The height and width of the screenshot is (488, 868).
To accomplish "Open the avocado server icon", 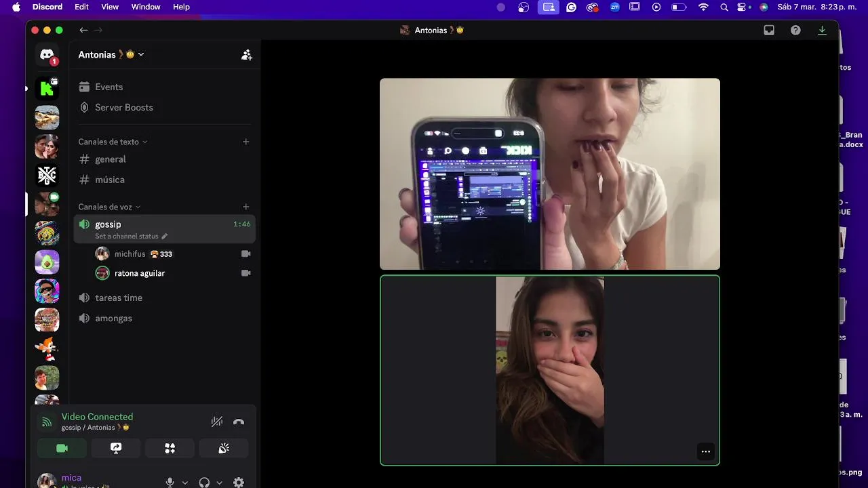I will coord(47,262).
